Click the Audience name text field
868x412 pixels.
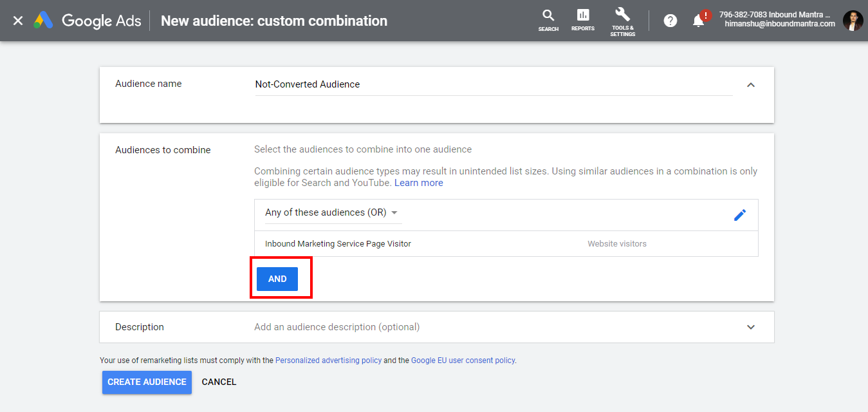point(493,84)
